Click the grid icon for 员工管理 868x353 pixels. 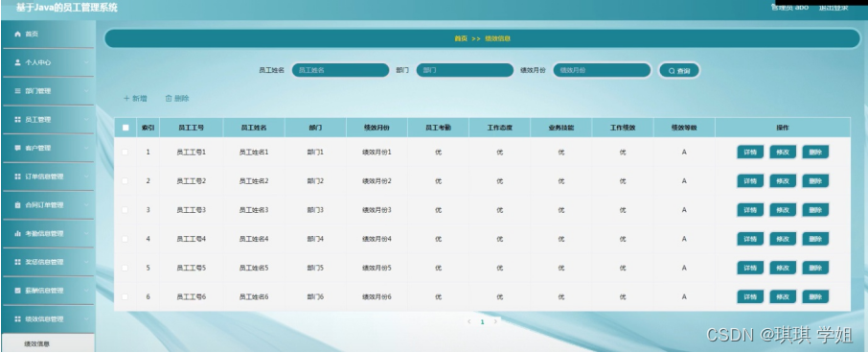(x=17, y=120)
